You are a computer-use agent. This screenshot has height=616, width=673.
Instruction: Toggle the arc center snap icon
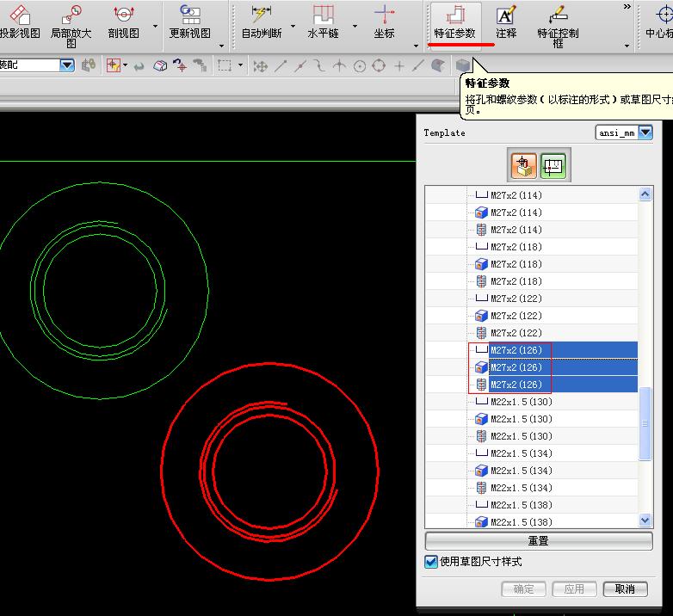[x=360, y=66]
